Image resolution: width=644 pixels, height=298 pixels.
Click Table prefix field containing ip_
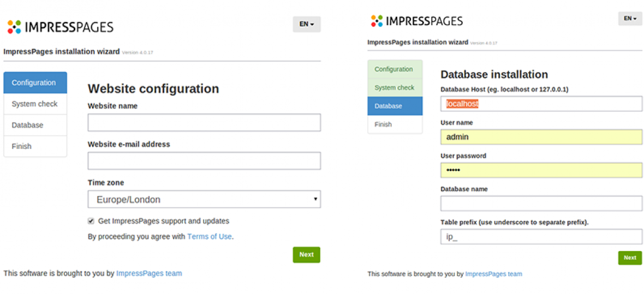[x=541, y=237]
